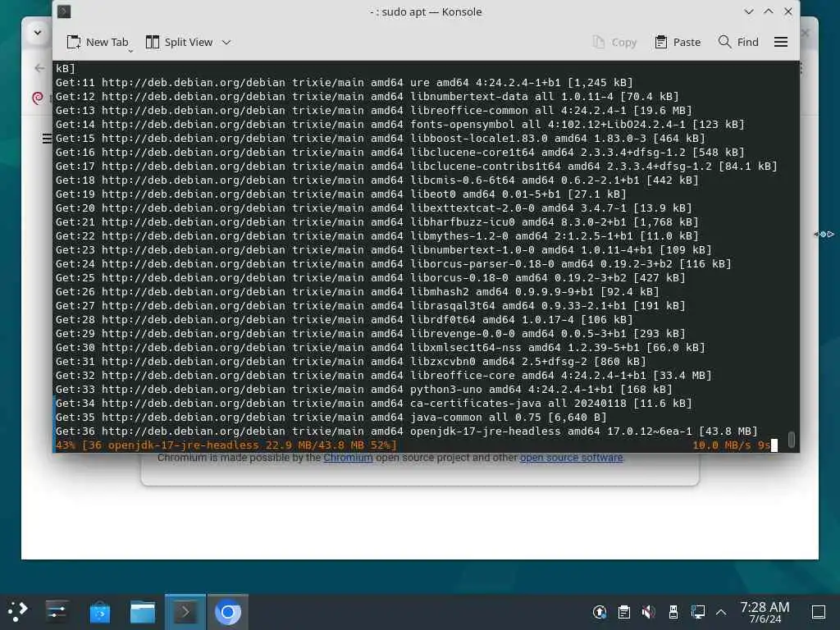
Task: Open Dolphin file manager from taskbar
Action: [143, 612]
